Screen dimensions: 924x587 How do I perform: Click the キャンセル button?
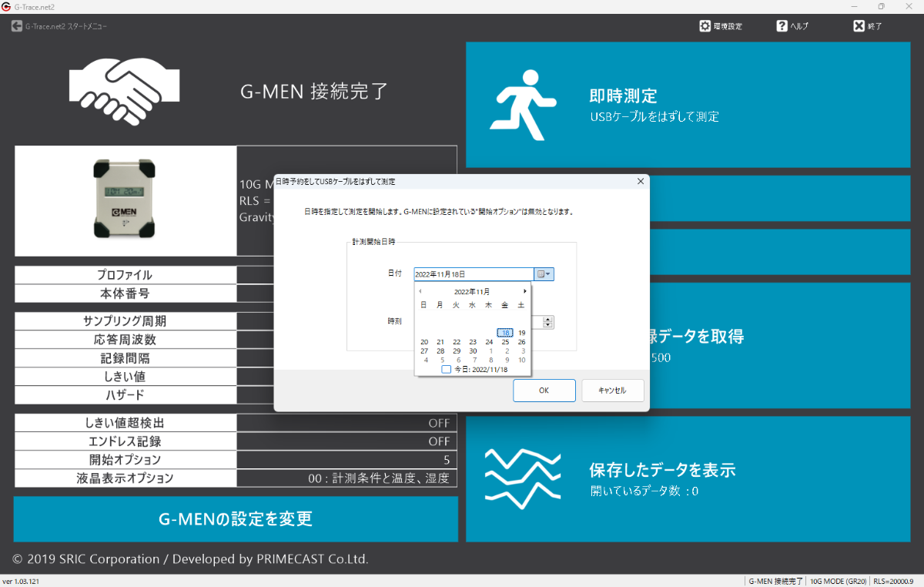[613, 391]
